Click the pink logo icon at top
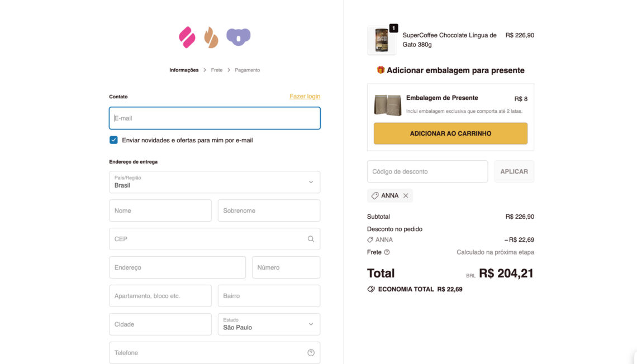The image size is (637, 364). (187, 37)
